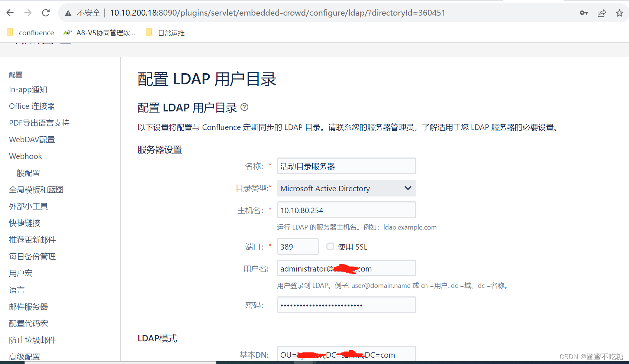Image resolution: width=629 pixels, height=364 pixels.
Task: Click help icon beside 配置 LDAP 用户目录
Action: 244,107
